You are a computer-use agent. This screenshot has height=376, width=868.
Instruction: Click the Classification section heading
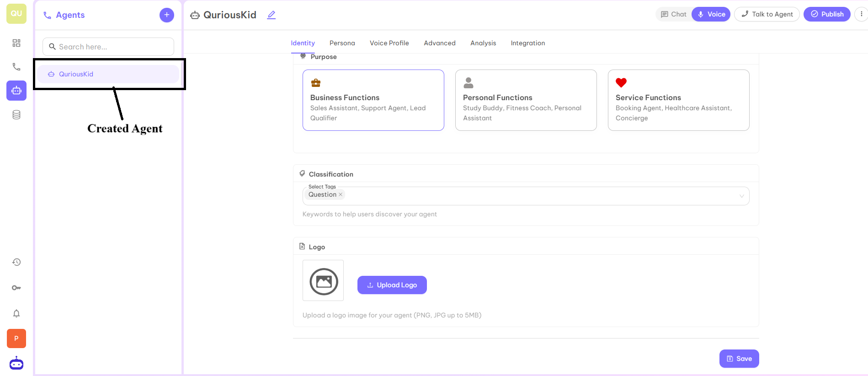(331, 174)
